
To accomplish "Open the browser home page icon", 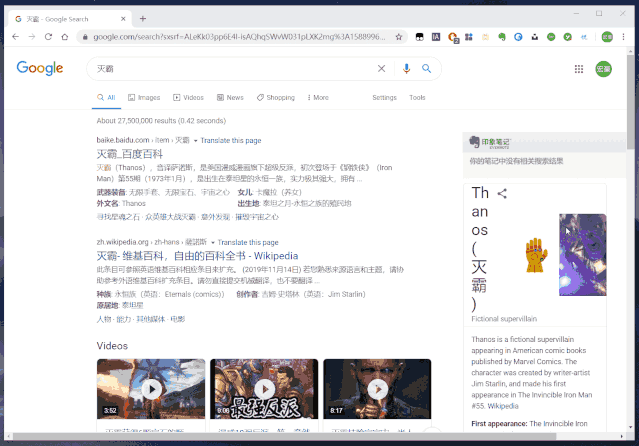I will coord(65,37).
